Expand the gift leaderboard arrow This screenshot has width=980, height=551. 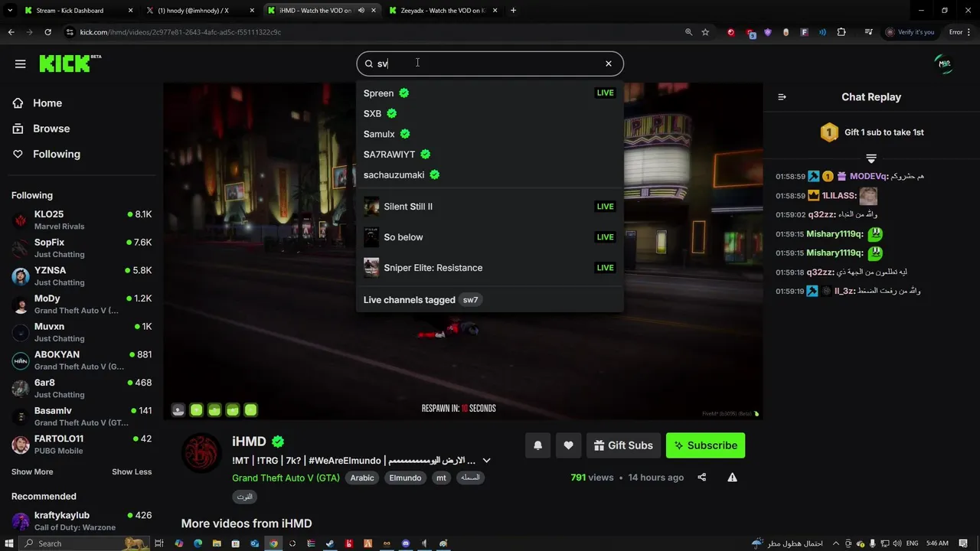pos(871,158)
